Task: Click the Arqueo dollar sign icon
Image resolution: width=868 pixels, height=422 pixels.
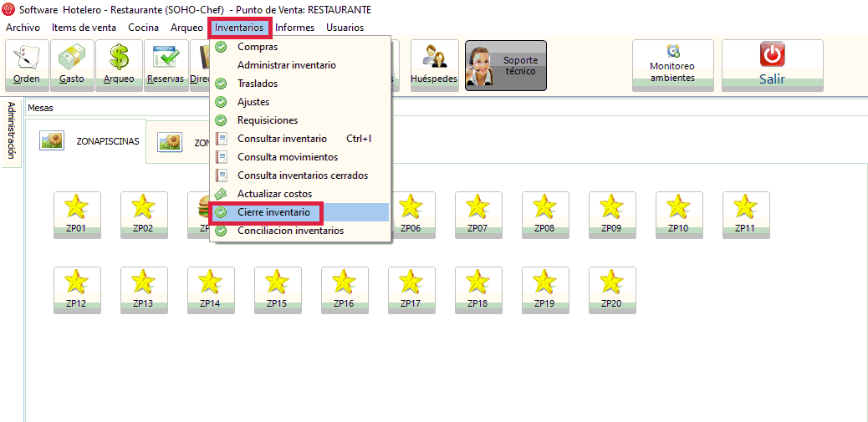Action: point(118,65)
